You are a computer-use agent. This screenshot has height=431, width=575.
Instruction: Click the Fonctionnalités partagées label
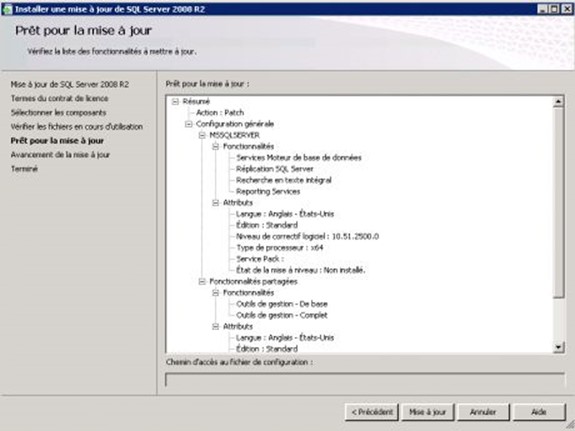253,282
